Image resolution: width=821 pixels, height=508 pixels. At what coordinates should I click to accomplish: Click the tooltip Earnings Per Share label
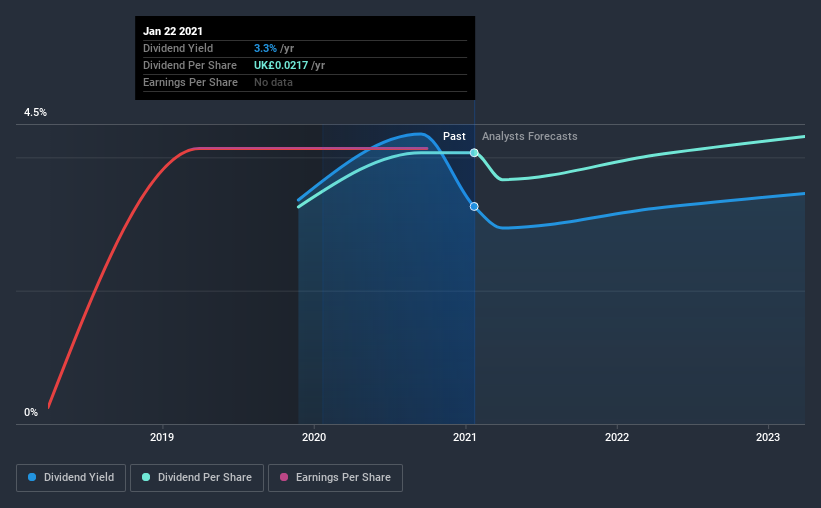click(x=191, y=82)
